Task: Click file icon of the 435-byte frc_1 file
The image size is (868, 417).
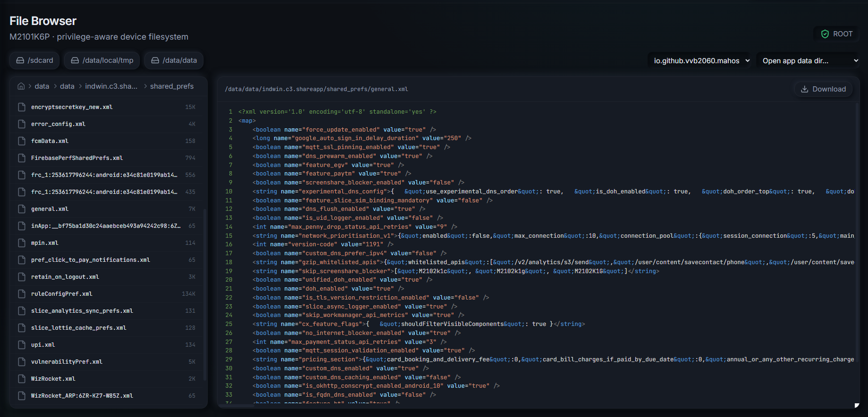Action: 22,192
